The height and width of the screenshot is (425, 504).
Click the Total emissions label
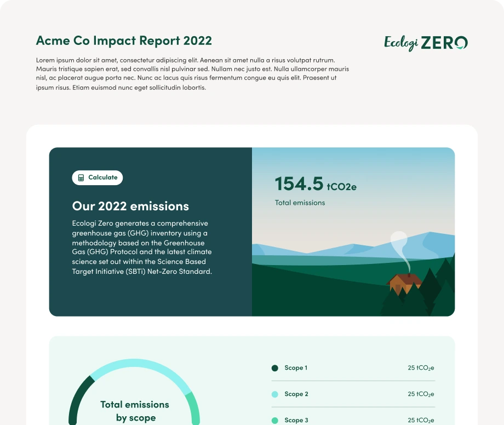click(x=300, y=203)
